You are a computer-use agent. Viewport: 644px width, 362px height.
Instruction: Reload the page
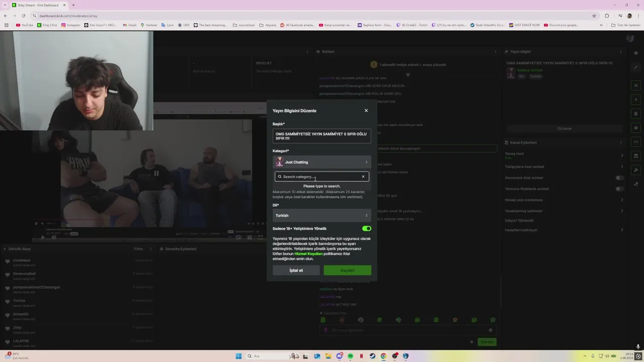(x=23, y=16)
